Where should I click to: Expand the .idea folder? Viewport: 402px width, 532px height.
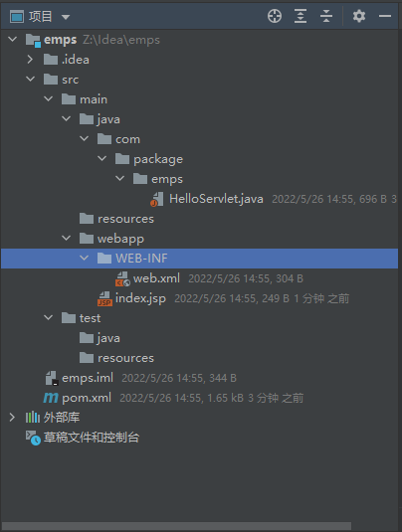point(30,60)
